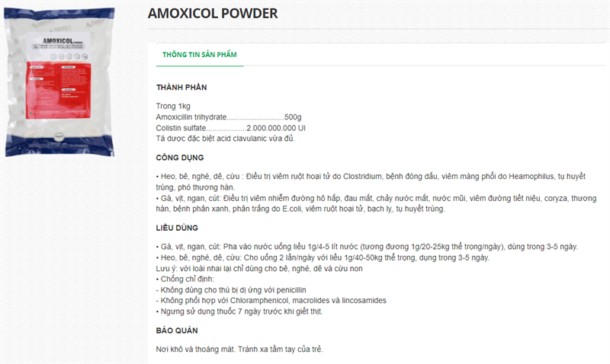Click the CÔNG DỤNG section heading
Viewport: 610px width, 364px height.
(x=180, y=158)
